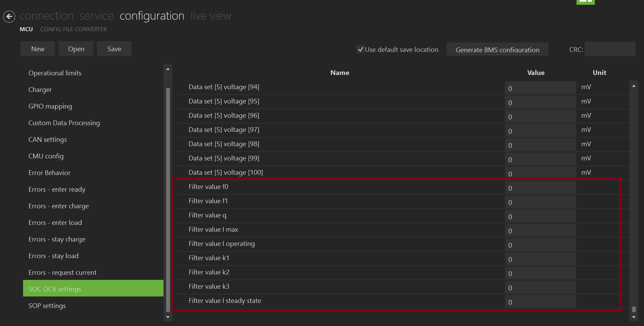Create a new config with New button

tap(38, 49)
